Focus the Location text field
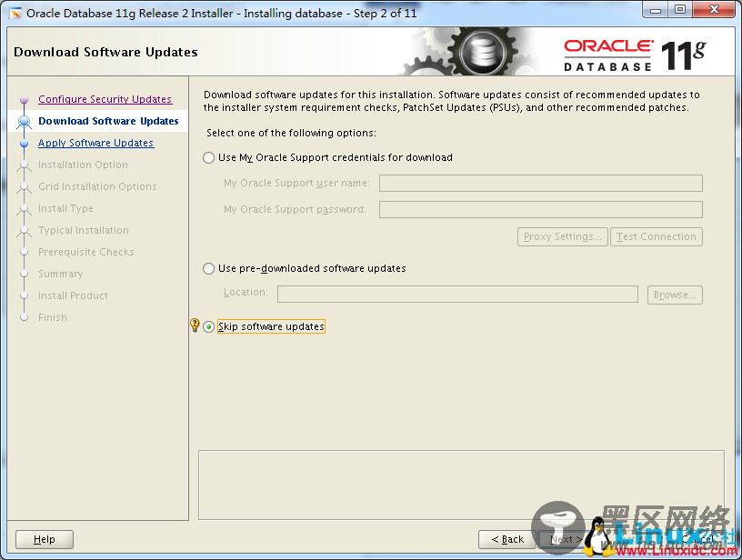The image size is (742, 560). 457,294
